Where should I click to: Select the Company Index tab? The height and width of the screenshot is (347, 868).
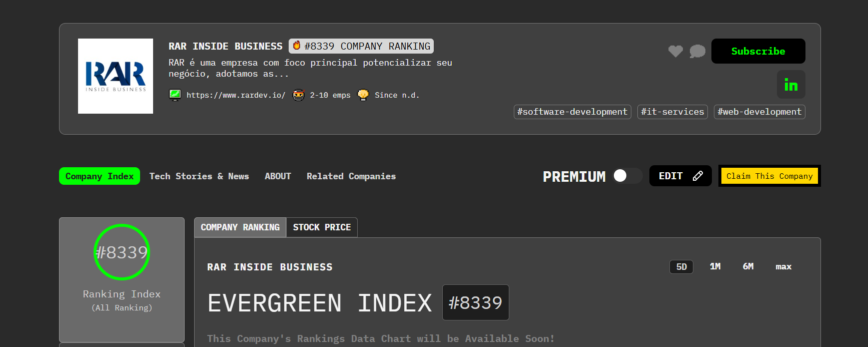[x=100, y=176]
